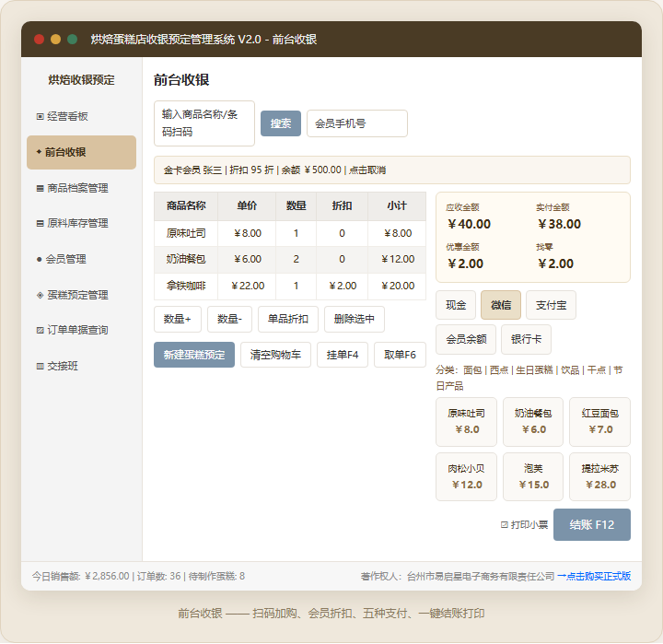Click the 商品名称/条码 search field
This screenshot has height=644, width=663.
[204, 123]
